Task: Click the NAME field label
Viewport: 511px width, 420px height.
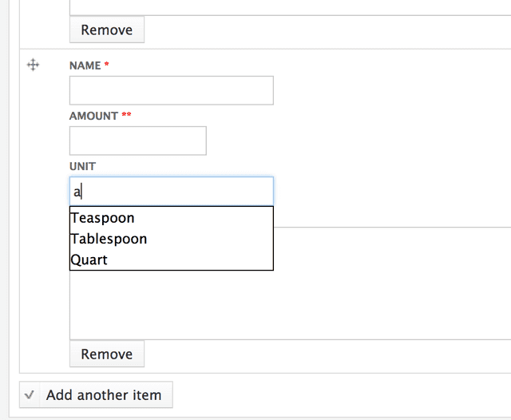Action: (85, 65)
